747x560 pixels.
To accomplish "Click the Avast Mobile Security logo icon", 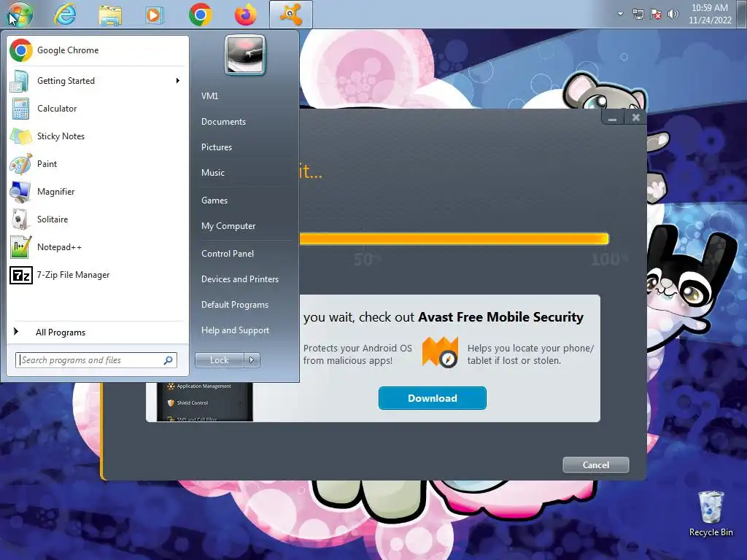I will (x=440, y=352).
